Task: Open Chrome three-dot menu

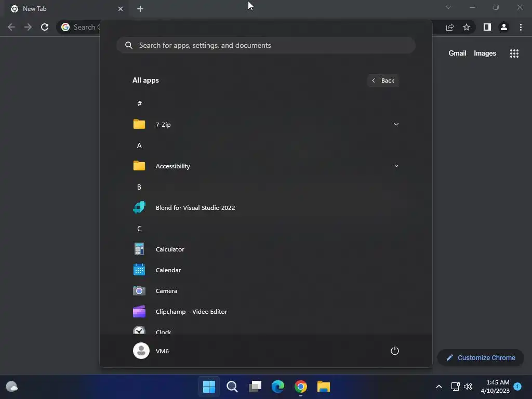Action: [521, 27]
